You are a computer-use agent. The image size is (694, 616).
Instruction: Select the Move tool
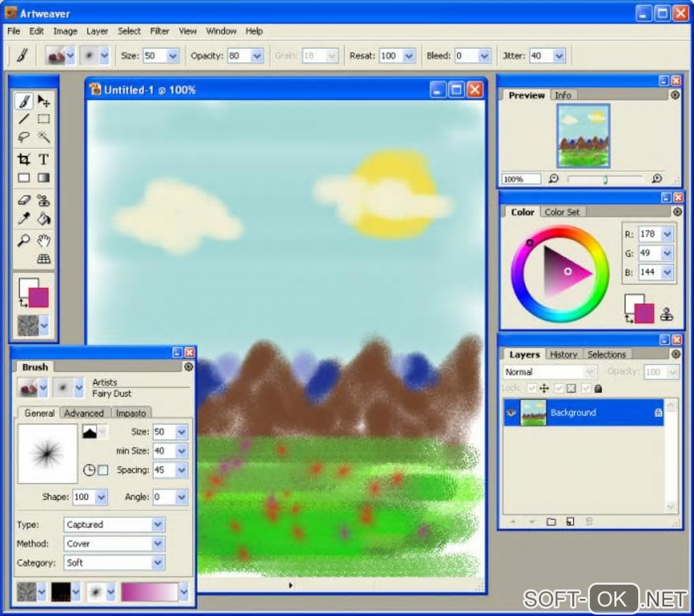coord(44,101)
